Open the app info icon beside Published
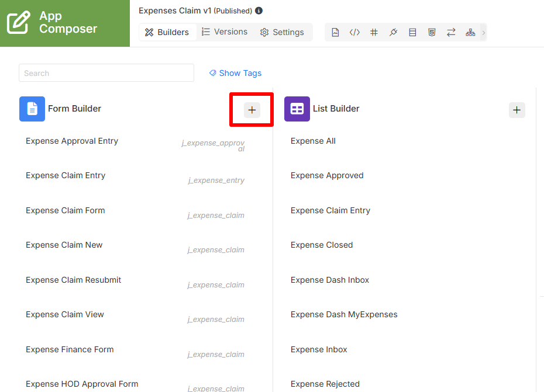Screen dimensions: 544x392 tap(259, 11)
